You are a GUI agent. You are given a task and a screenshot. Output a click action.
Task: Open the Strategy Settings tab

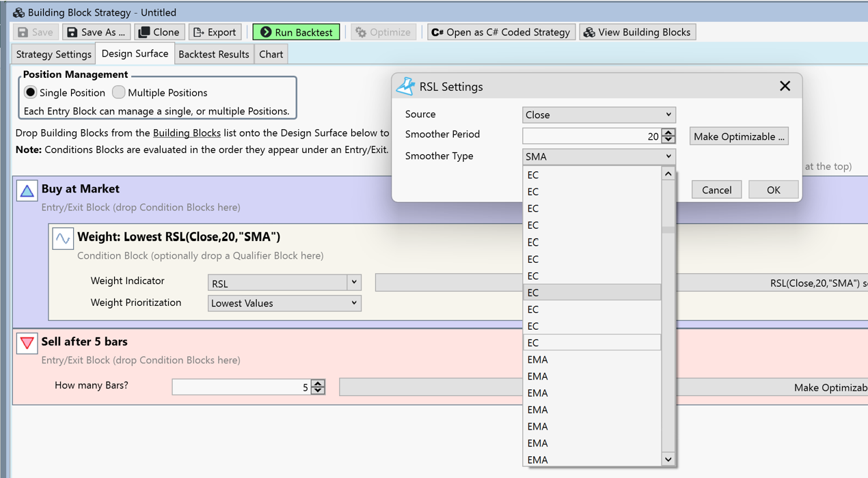coord(53,54)
